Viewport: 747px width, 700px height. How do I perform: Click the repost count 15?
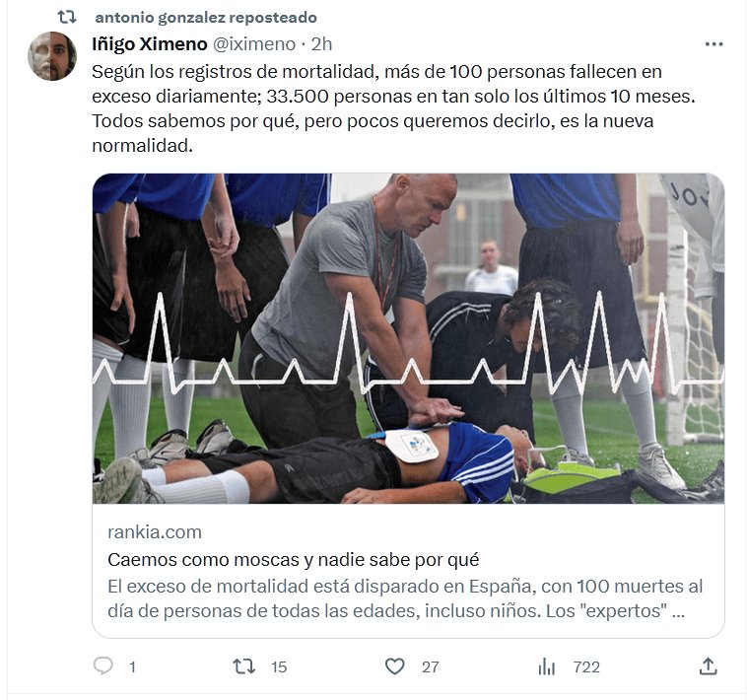click(x=279, y=667)
